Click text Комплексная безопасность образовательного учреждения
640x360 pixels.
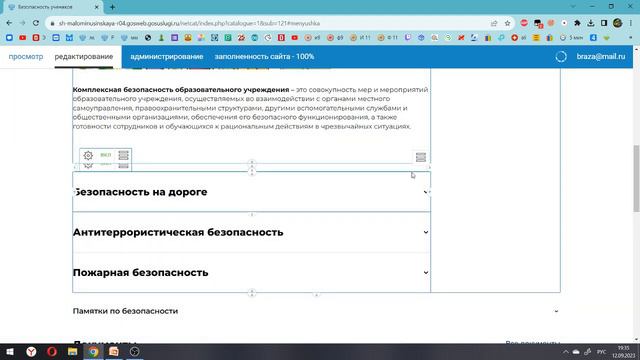pyautogui.click(x=181, y=89)
